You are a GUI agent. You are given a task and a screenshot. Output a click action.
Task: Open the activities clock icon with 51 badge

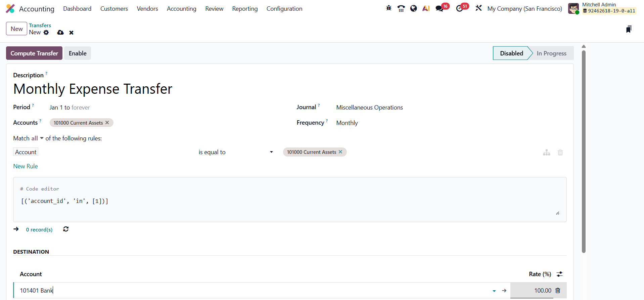click(x=459, y=8)
